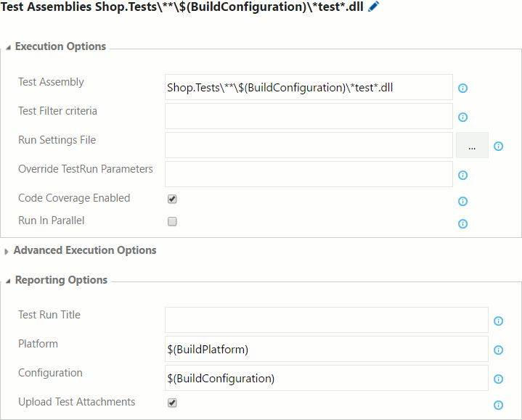Collapse the Execution Options section

[x=8, y=48]
